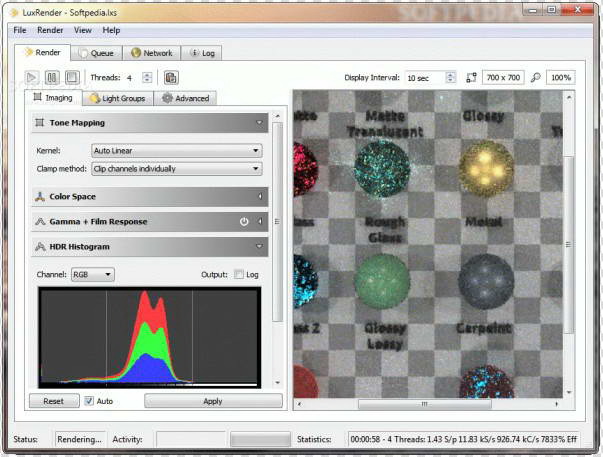Click the Resume render play icon

coord(31,77)
